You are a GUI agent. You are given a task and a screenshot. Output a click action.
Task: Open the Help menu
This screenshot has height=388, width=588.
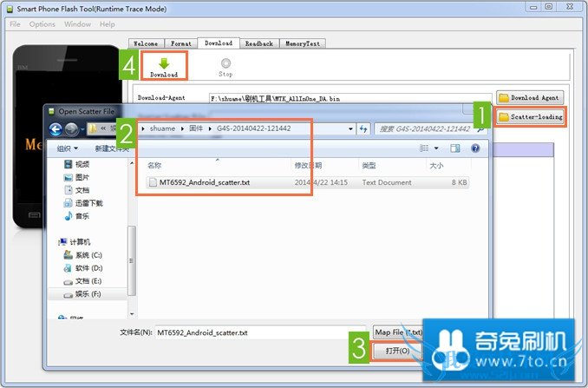click(x=108, y=24)
